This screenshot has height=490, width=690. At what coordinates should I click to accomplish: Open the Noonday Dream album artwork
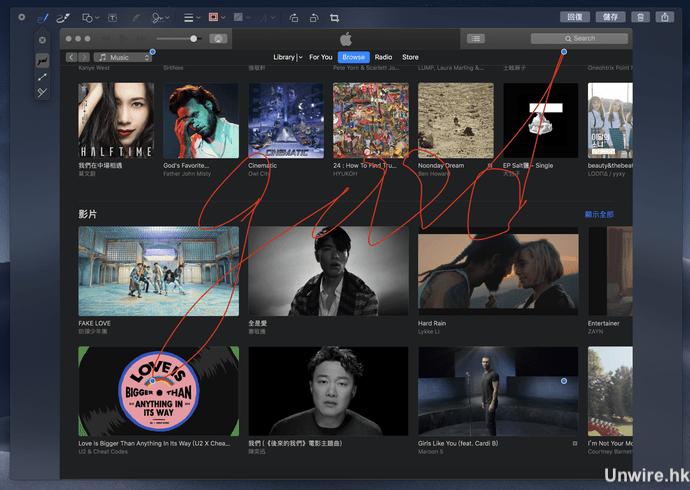click(x=456, y=121)
